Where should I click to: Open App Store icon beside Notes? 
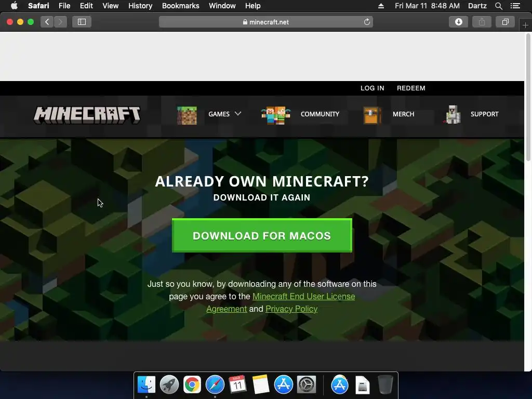tap(283, 384)
